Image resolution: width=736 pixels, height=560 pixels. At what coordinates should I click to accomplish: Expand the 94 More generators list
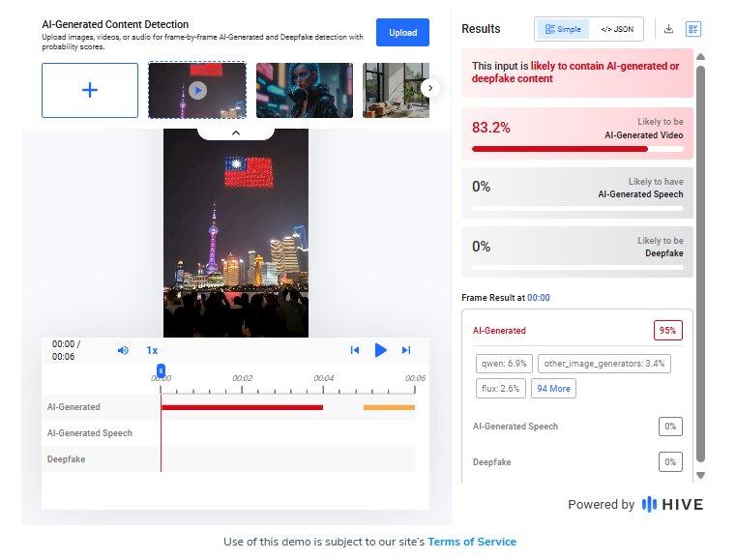coord(553,388)
